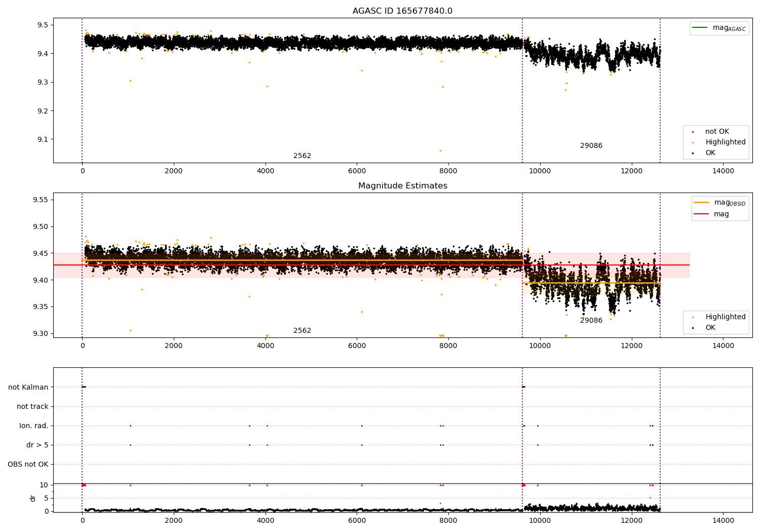This screenshot has width=760, height=532.
Task: Click y-axis tick "9.35" on Magnitude Estimates plot
Action: [x=41, y=307]
